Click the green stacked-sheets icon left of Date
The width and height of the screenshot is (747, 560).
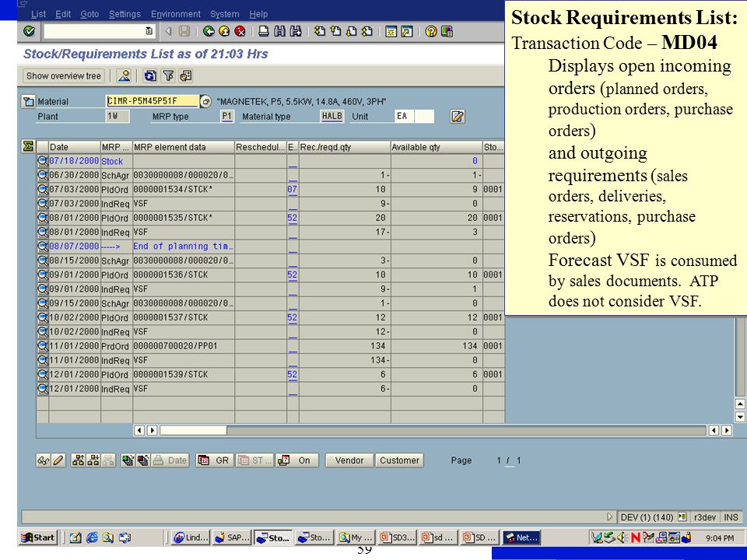coord(127,460)
